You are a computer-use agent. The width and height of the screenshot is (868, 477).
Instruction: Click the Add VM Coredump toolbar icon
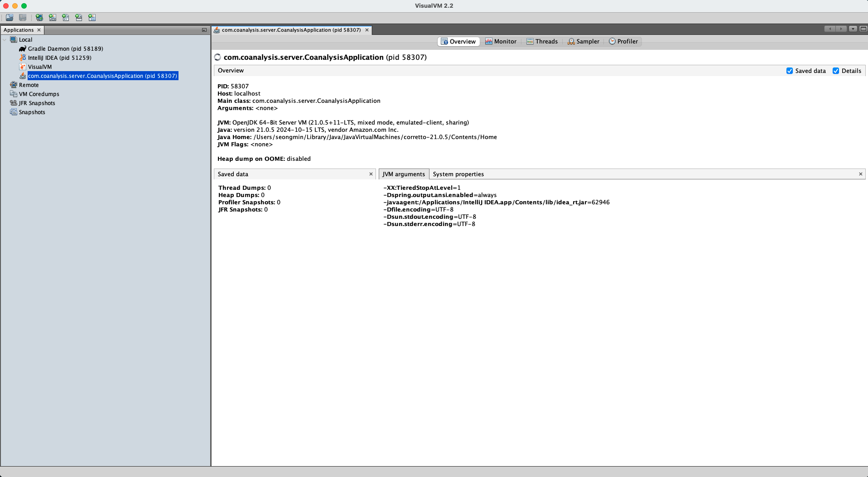(66, 18)
